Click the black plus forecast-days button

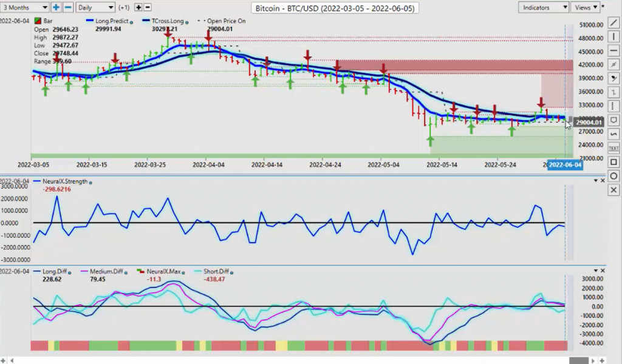point(138,7)
